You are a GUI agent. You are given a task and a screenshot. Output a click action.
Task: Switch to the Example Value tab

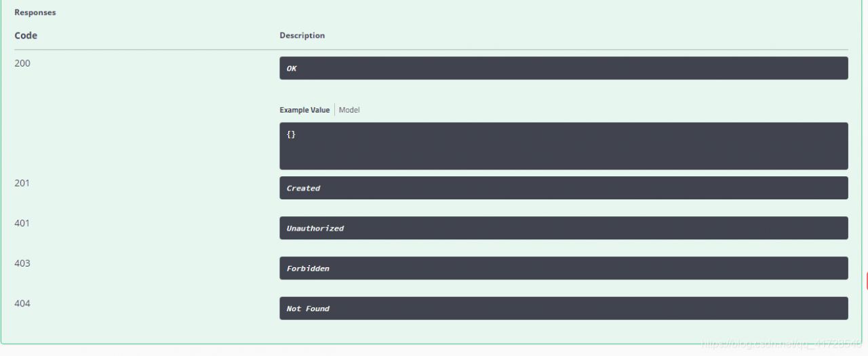(304, 110)
